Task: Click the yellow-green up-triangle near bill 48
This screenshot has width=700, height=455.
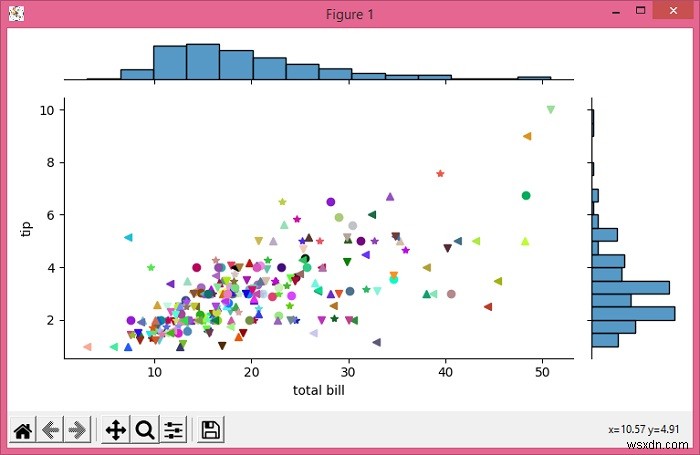Action: 525,241
